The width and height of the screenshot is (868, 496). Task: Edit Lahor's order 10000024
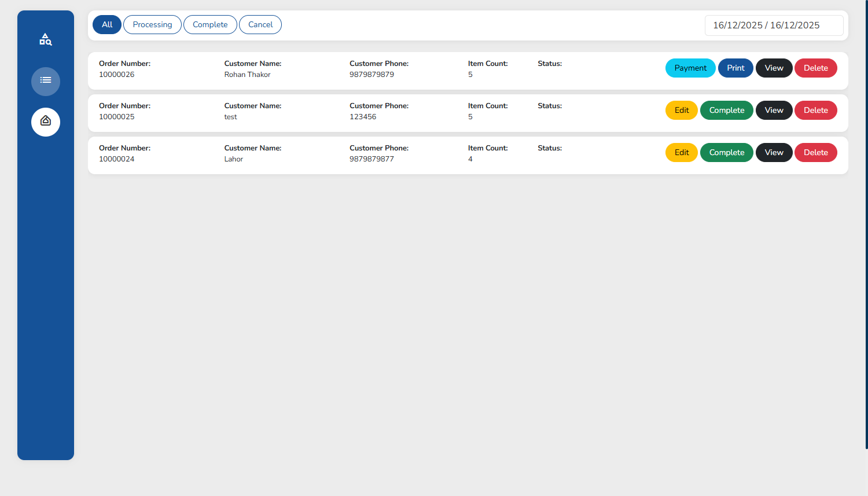pyautogui.click(x=682, y=153)
